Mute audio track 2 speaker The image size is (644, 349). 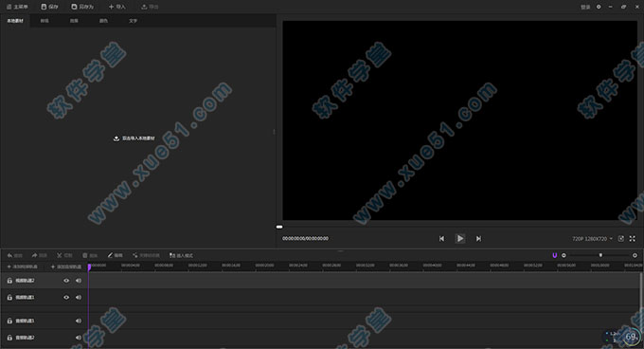point(79,338)
